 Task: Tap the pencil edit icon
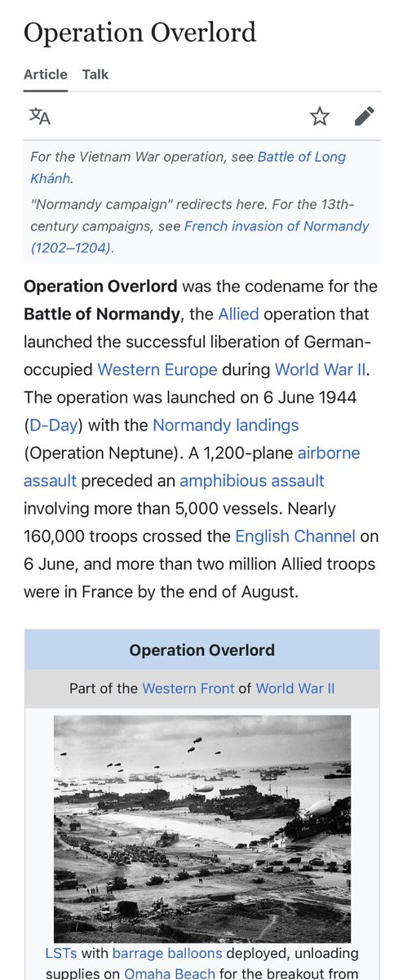tap(365, 117)
